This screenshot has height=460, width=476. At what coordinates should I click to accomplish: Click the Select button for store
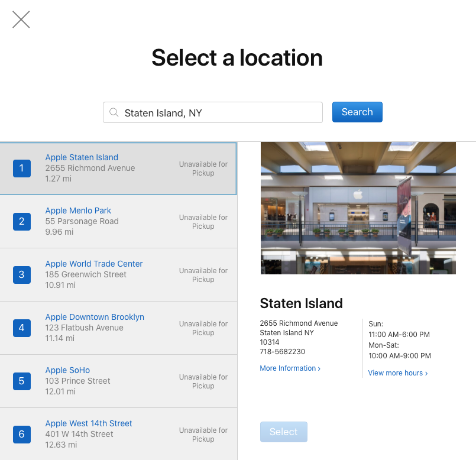[x=284, y=432]
